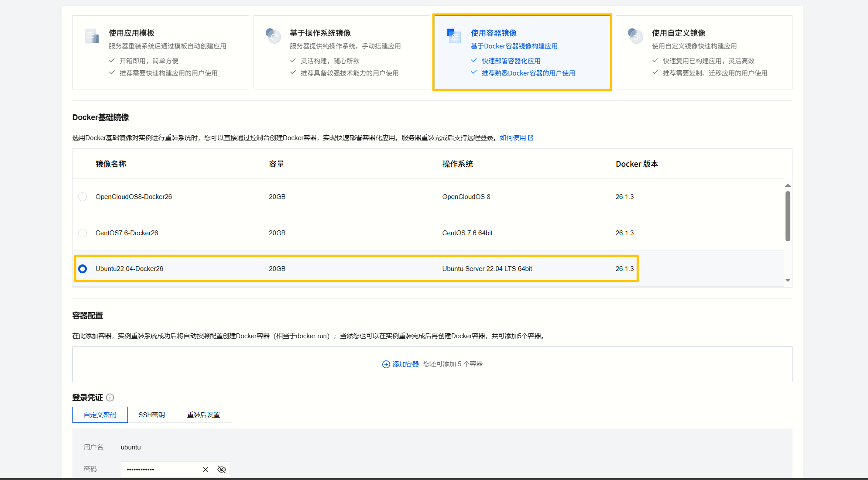This screenshot has width=868, height=480.
Task: Open the 如何使用 help link
Action: tap(513, 138)
